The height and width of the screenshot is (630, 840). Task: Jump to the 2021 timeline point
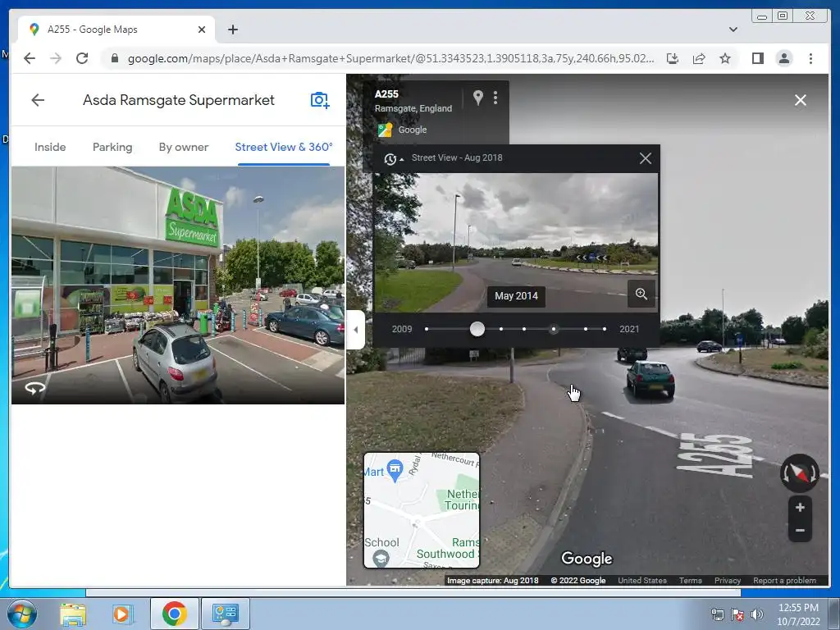(x=605, y=329)
